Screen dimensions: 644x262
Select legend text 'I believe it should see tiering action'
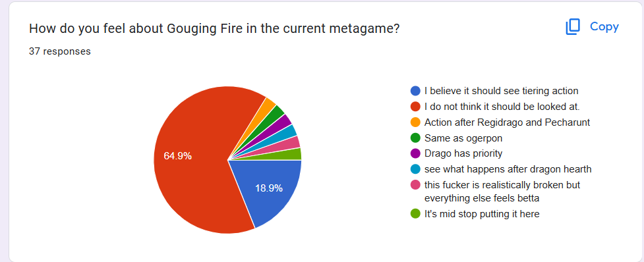tap(502, 91)
